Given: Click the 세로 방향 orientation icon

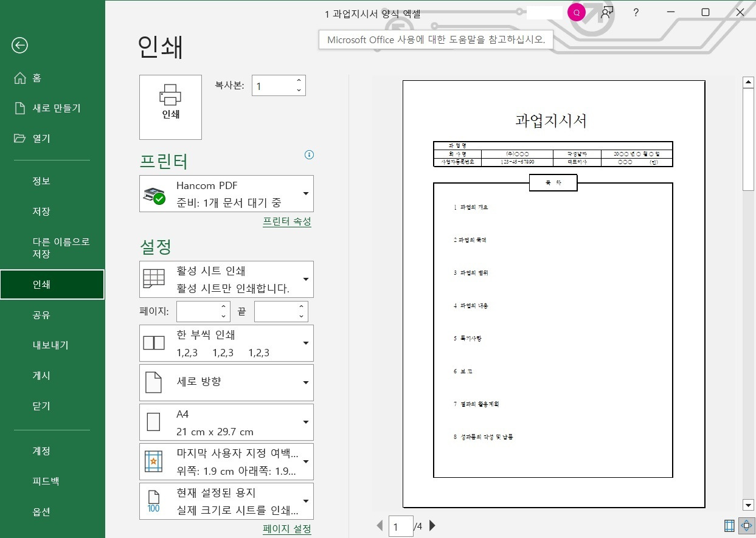Looking at the screenshot, I should click(154, 382).
